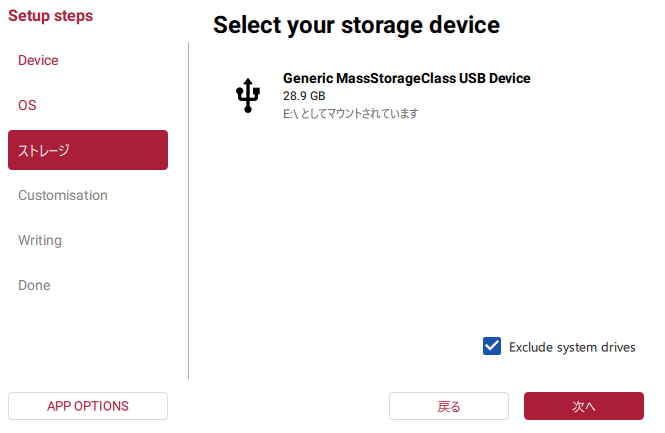Click the E:\ mount info line

(350, 114)
